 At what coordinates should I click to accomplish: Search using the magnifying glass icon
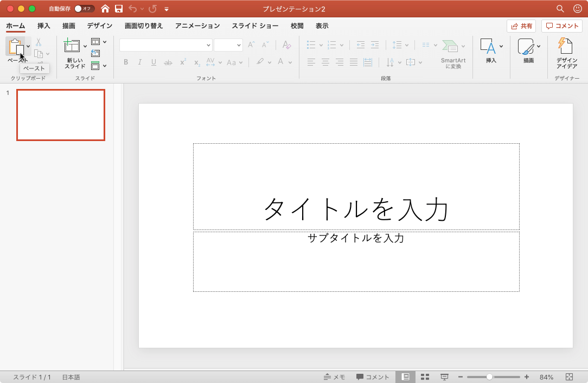(x=560, y=9)
